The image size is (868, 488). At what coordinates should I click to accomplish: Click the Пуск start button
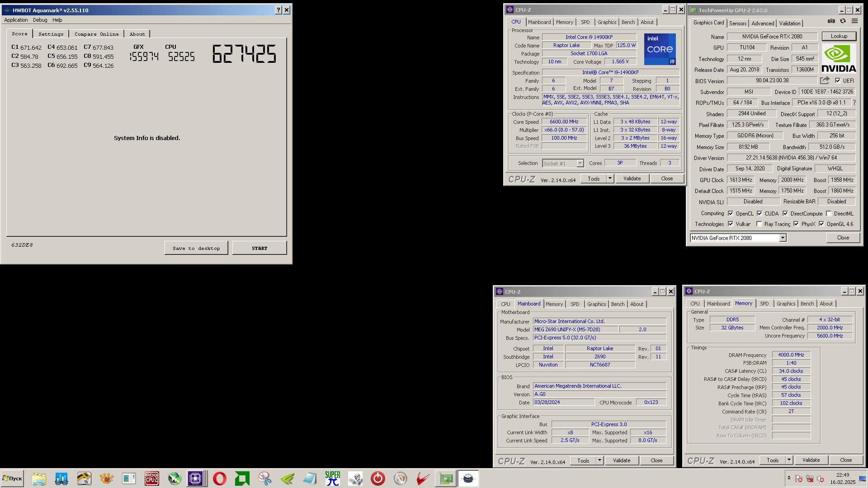tap(12, 479)
